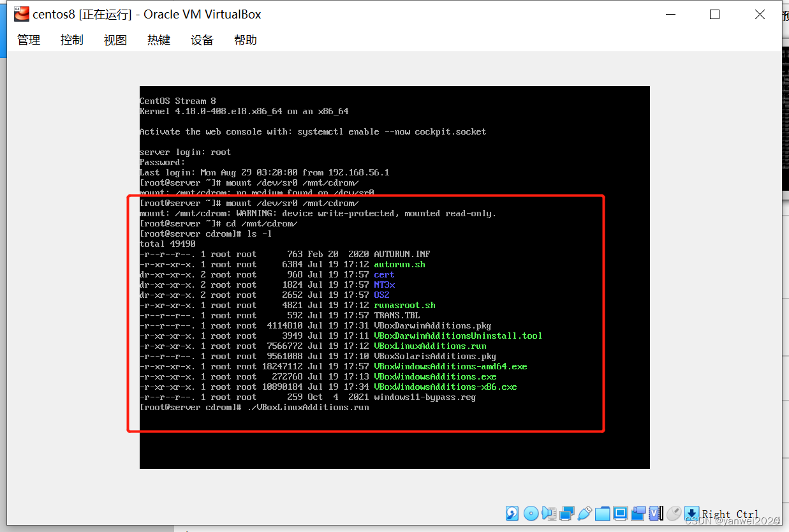Open the 控制 menu
789x532 pixels.
72,40
